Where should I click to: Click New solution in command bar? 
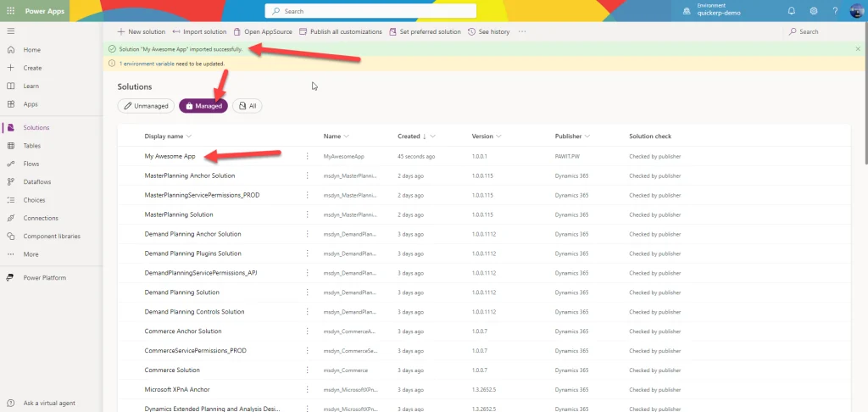coord(142,31)
